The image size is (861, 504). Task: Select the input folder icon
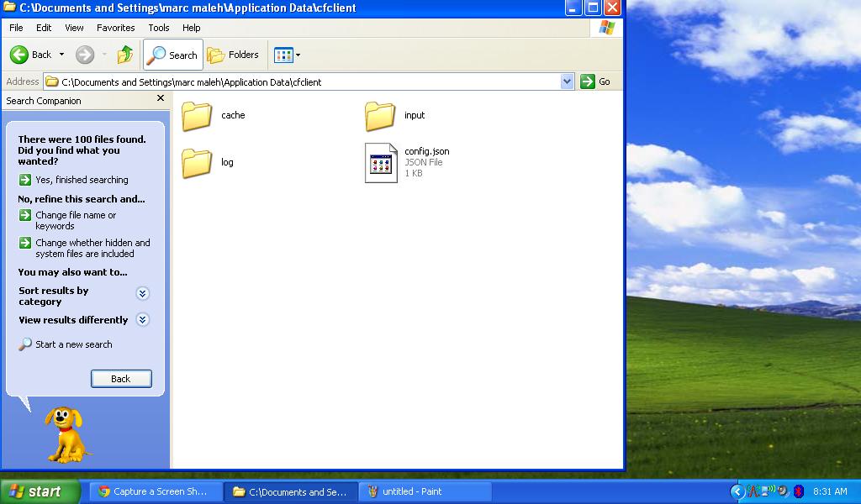pos(380,116)
